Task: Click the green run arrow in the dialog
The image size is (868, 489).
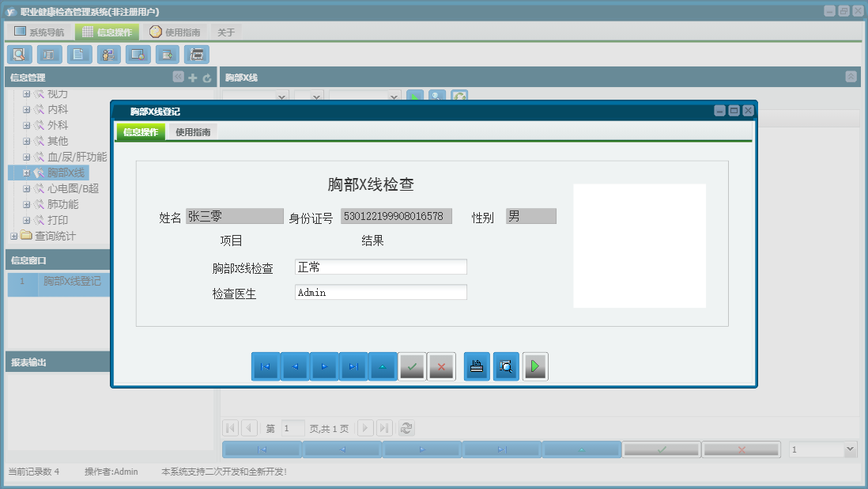Action: click(535, 366)
